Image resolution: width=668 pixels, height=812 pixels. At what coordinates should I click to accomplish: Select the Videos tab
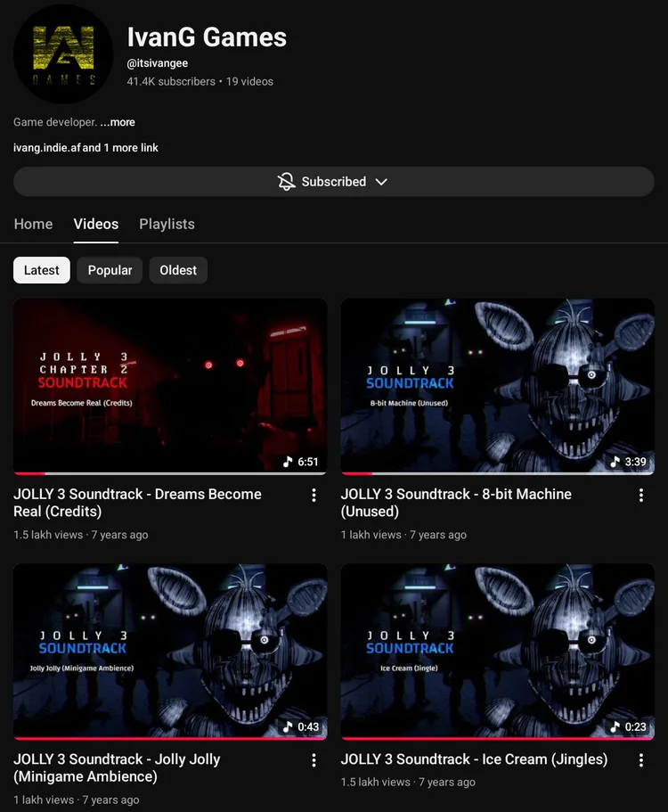(95, 225)
